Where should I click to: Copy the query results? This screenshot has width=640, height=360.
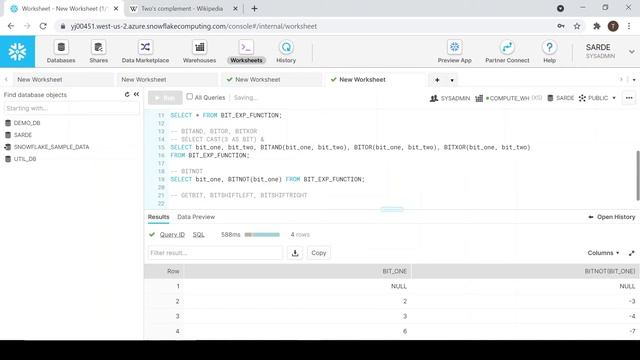(x=318, y=253)
